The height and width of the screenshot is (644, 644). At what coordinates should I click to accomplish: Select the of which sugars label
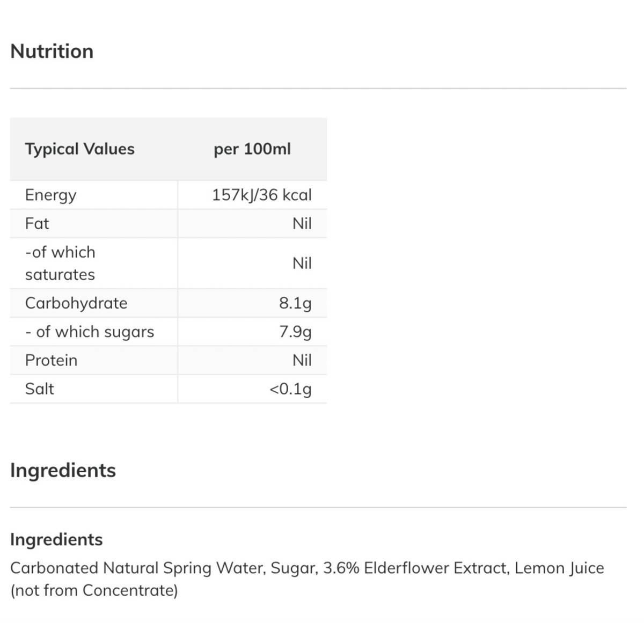click(x=90, y=332)
